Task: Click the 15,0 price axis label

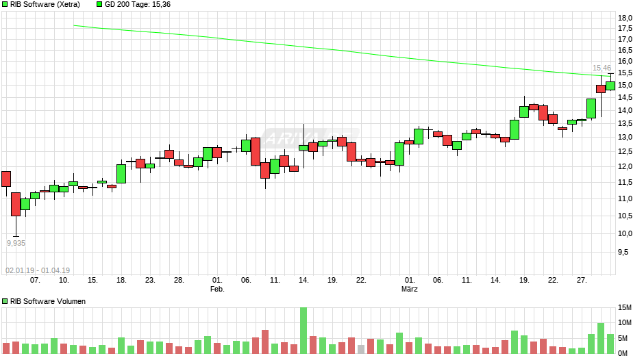Action: 625,85
